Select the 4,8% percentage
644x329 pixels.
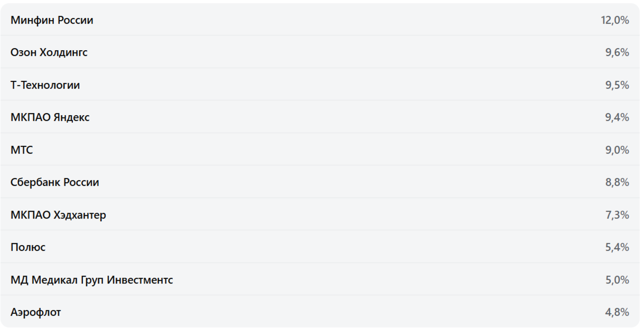coord(617,312)
